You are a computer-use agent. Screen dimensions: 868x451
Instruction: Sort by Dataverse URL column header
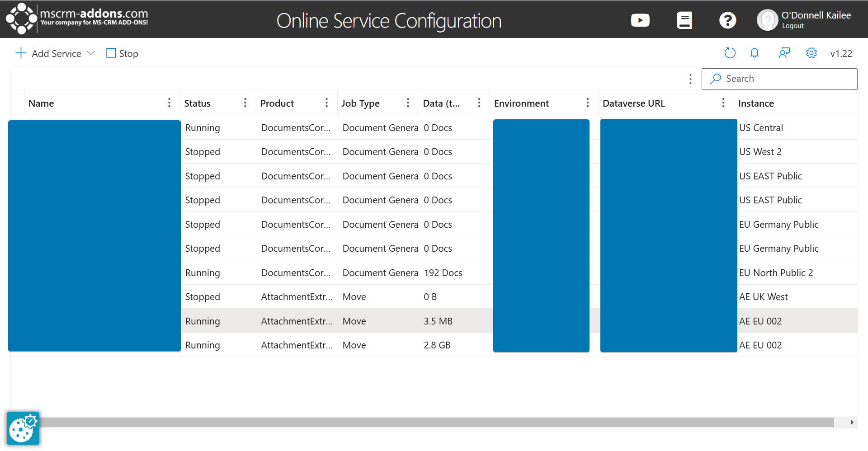pos(634,103)
